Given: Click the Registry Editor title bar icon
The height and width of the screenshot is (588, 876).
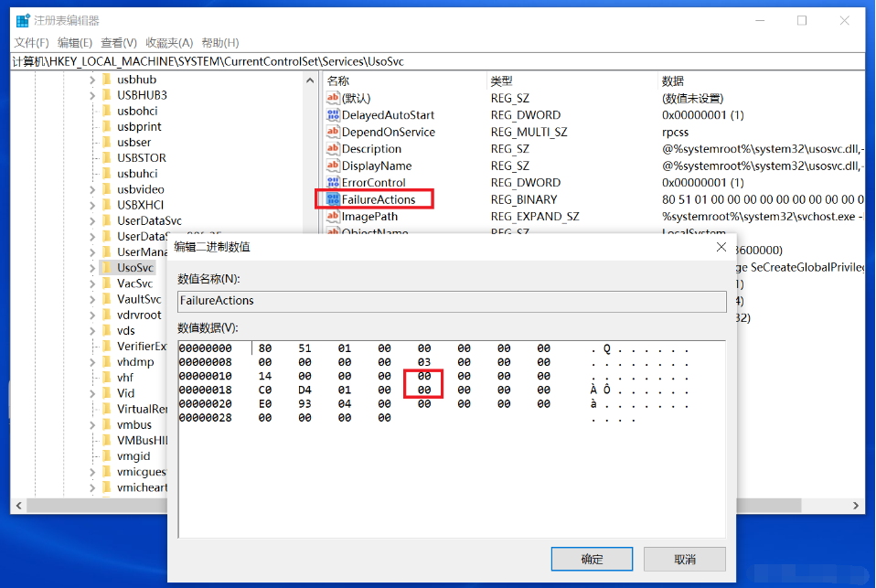Looking at the screenshot, I should tap(22, 20).
